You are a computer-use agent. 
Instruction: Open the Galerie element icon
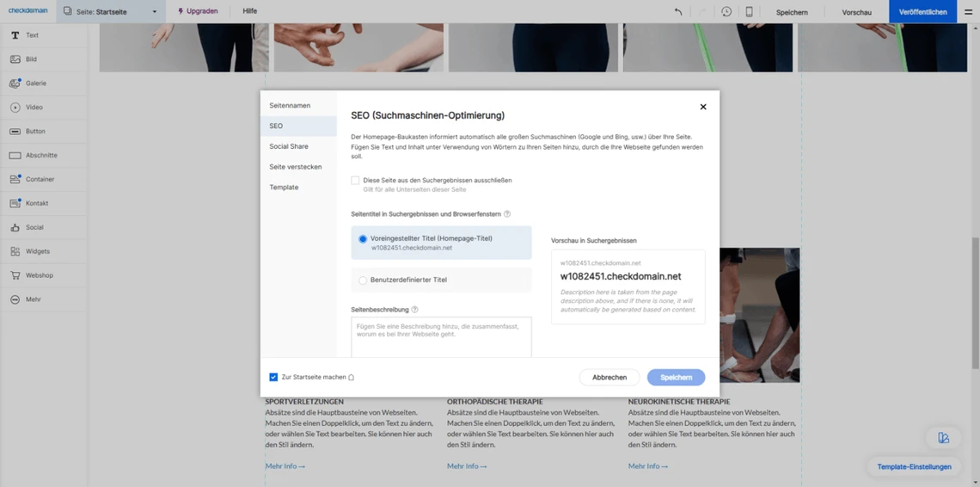(15, 83)
